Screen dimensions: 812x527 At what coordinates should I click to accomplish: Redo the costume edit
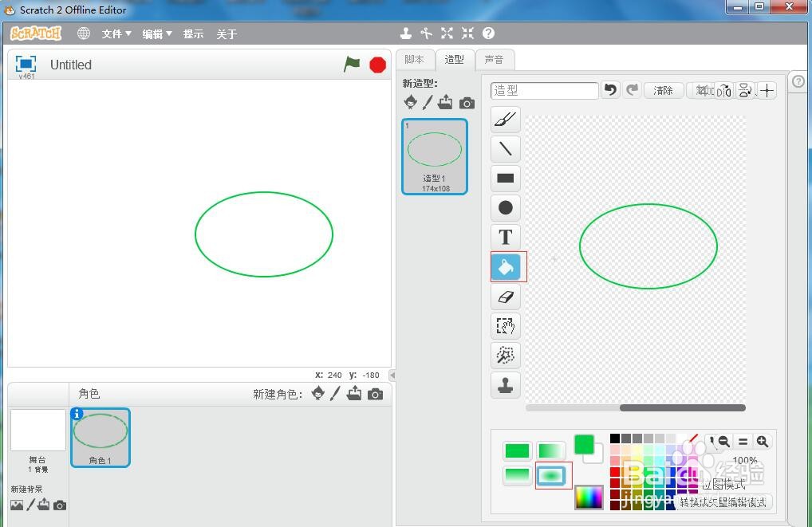click(632, 90)
